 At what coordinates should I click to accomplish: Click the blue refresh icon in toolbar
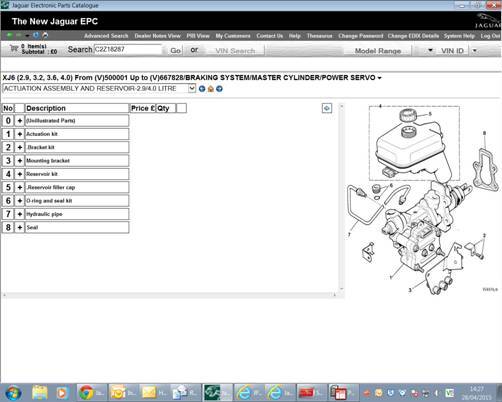(x=36, y=35)
